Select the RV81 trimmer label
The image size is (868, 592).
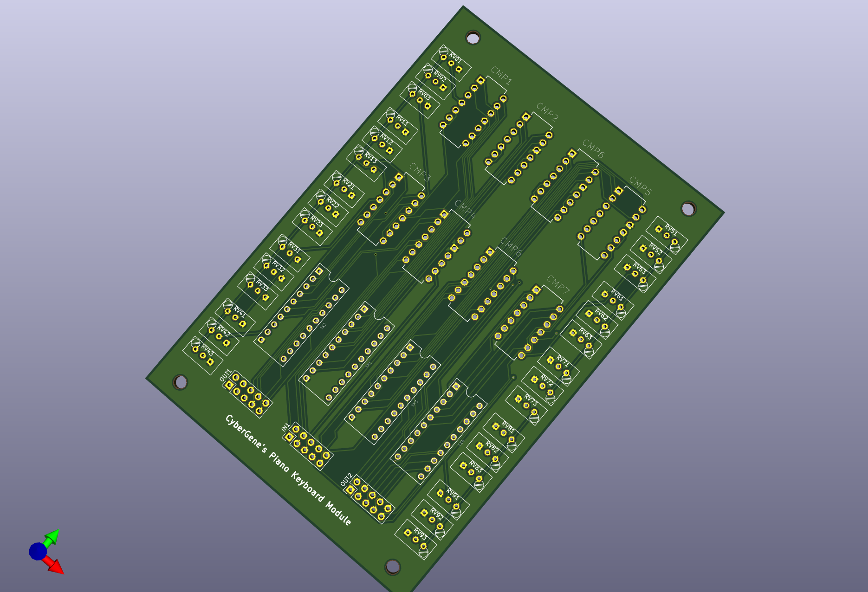(508, 427)
